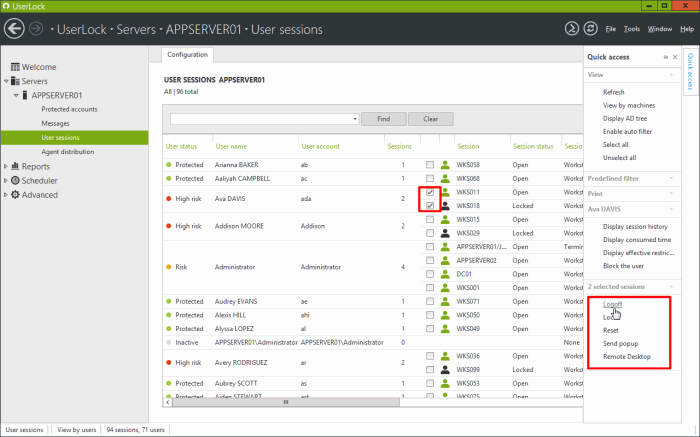
Task: Sort by the User name column header
Action: coord(231,146)
